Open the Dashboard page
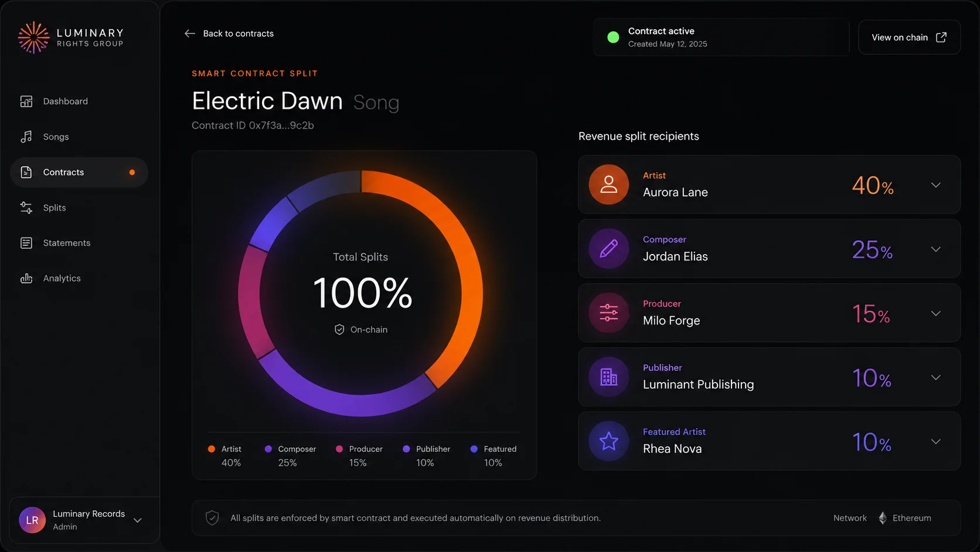The image size is (980, 552). click(79, 101)
